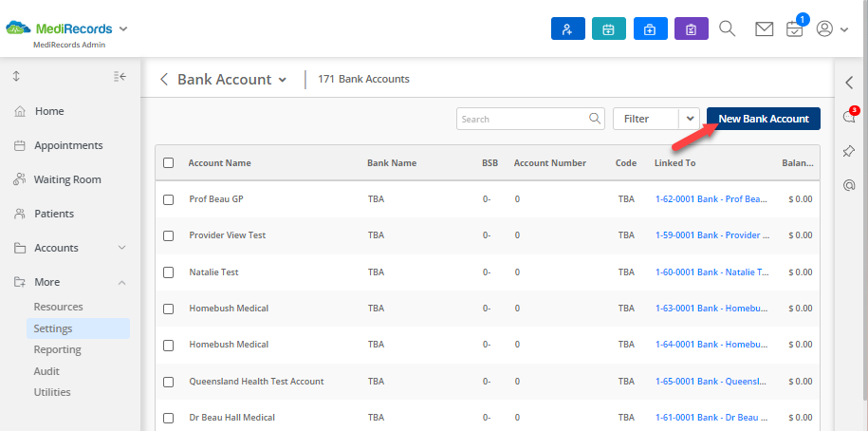Click the Accounts folder icon
Screen dimensions: 868x431
coord(20,248)
